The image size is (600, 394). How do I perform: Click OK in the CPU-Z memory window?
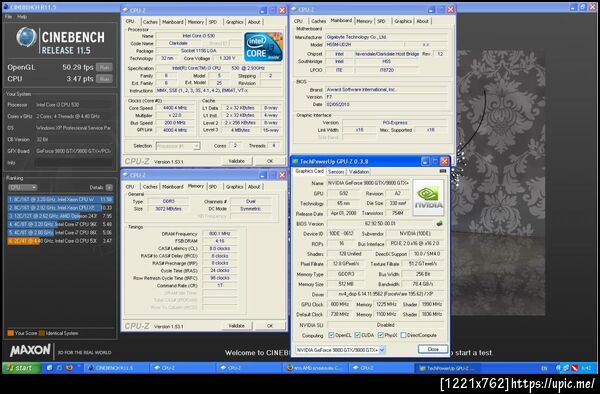click(x=270, y=326)
